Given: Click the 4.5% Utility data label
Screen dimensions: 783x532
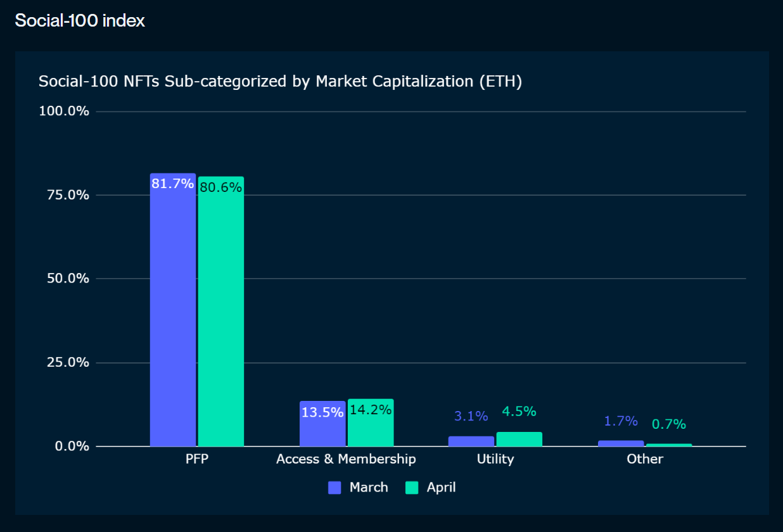Looking at the screenshot, I should [x=519, y=412].
